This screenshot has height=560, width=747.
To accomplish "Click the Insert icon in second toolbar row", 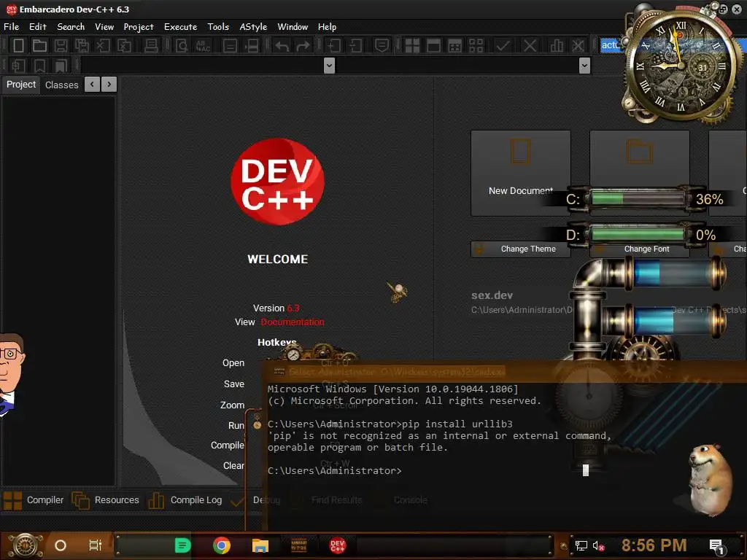I will click(18, 66).
